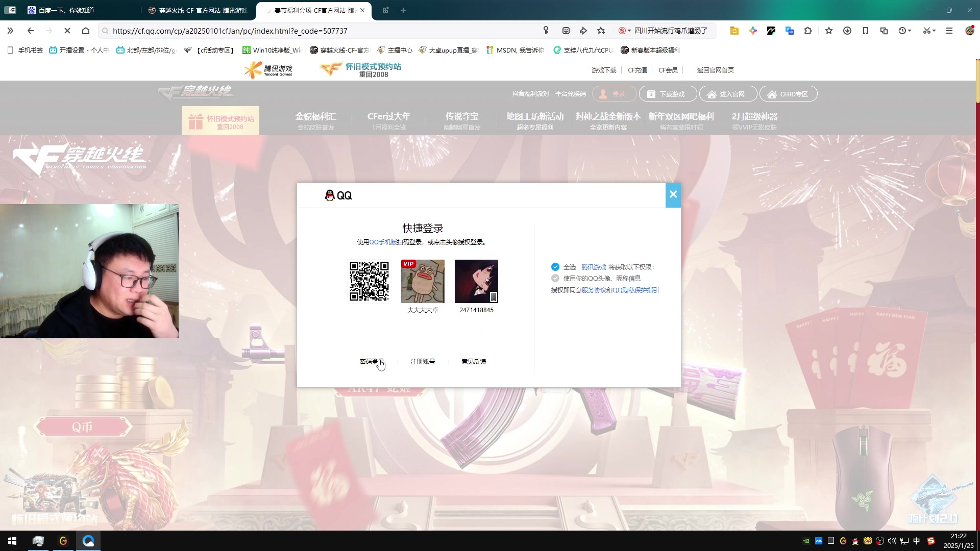Go back to the previous page

(31, 31)
